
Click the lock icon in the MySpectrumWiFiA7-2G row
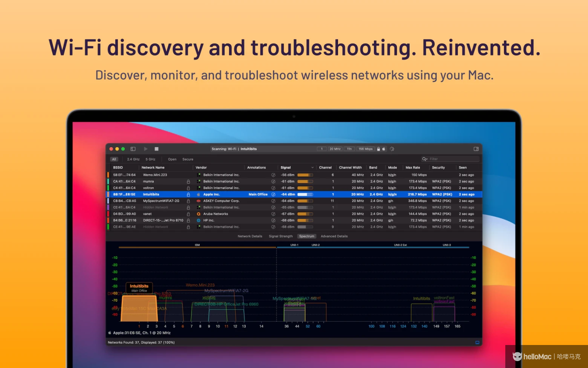pos(188,201)
